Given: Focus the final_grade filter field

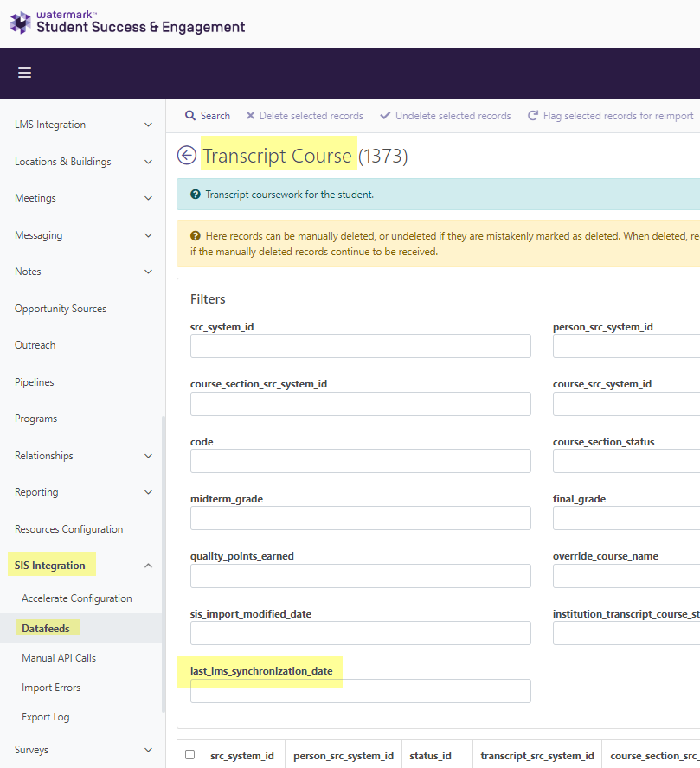Looking at the screenshot, I should [x=626, y=518].
